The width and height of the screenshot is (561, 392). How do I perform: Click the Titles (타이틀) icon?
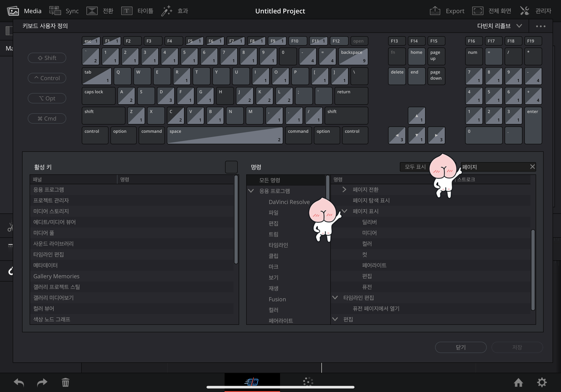pos(127,11)
